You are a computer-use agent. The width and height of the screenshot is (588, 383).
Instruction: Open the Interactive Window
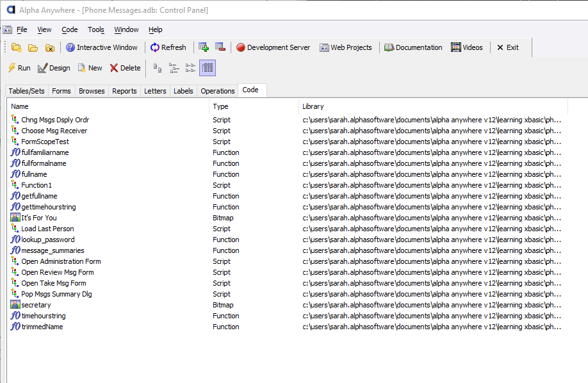[102, 47]
